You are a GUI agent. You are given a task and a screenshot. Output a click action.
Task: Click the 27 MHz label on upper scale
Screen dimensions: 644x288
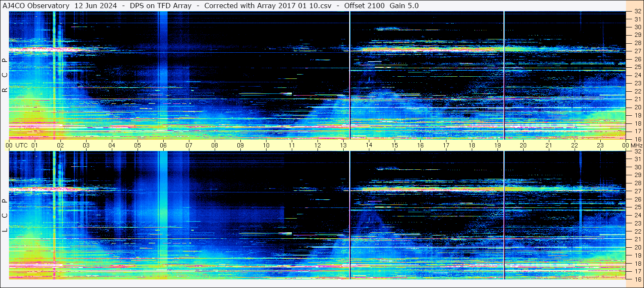pyautogui.click(x=637, y=51)
